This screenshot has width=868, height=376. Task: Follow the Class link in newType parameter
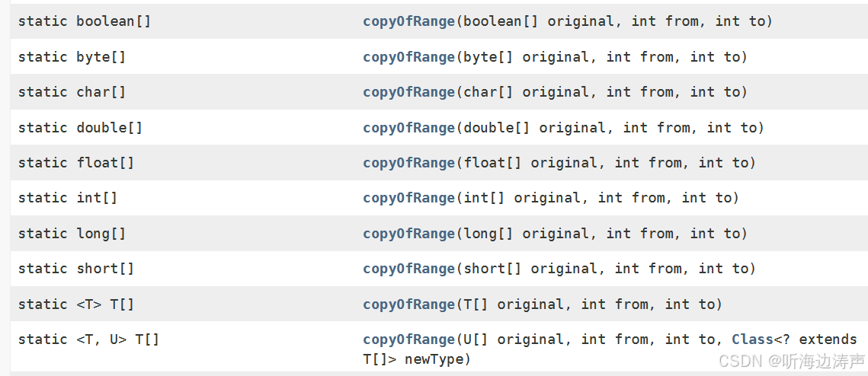pyautogui.click(x=752, y=339)
